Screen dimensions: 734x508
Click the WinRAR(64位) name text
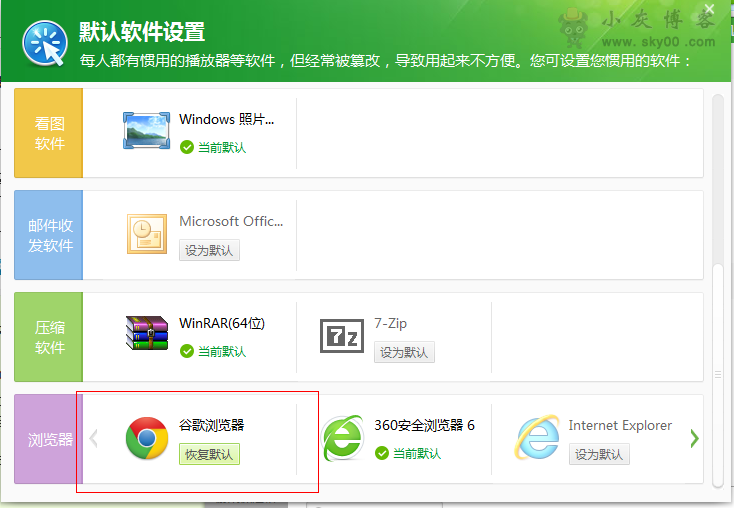coord(222,323)
